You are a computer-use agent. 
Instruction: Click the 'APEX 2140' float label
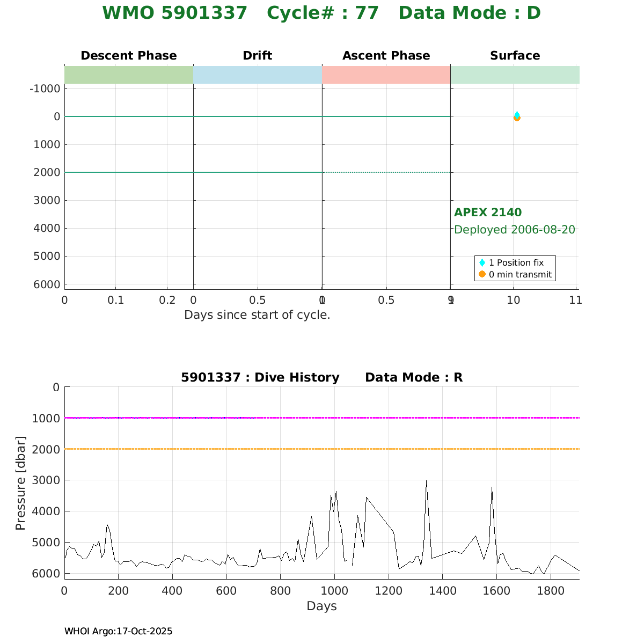click(x=488, y=213)
